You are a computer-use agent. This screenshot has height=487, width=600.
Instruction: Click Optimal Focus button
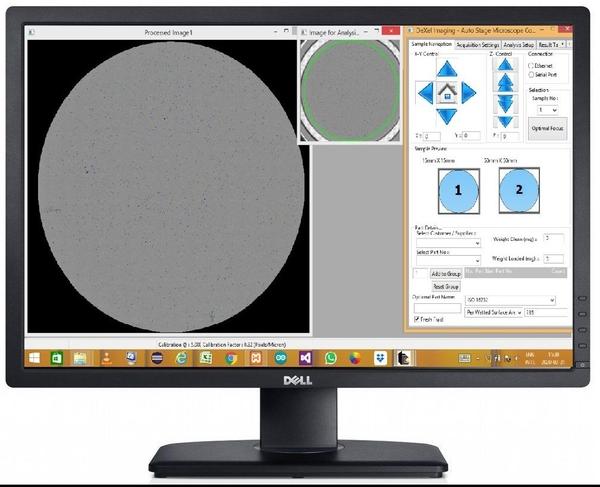coord(548,129)
